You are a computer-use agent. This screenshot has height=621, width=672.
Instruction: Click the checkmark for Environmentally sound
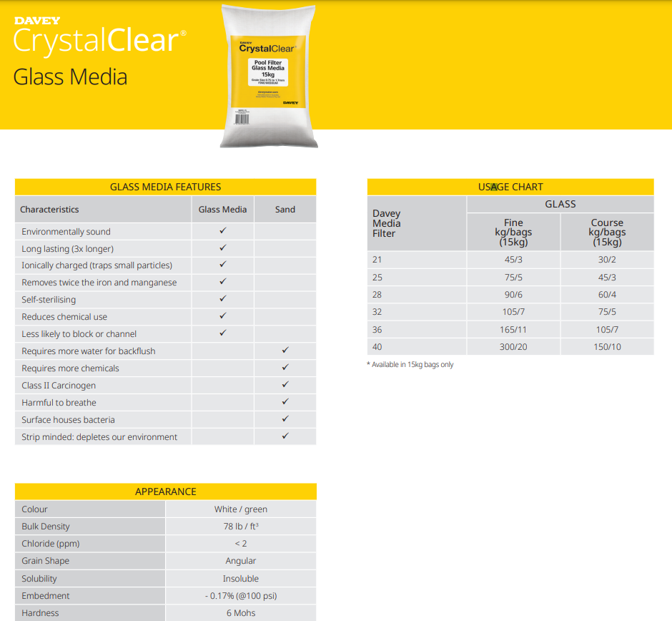pyautogui.click(x=222, y=230)
